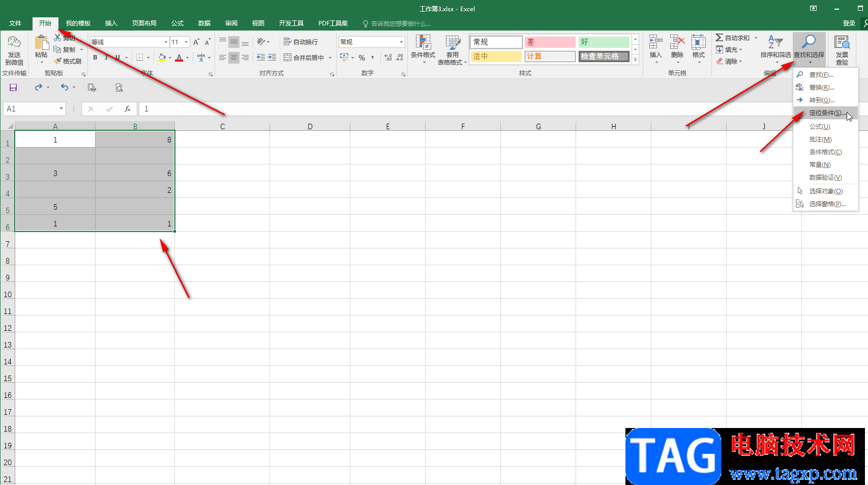Click the 自动求和 AutoSum sigma icon

coord(720,38)
